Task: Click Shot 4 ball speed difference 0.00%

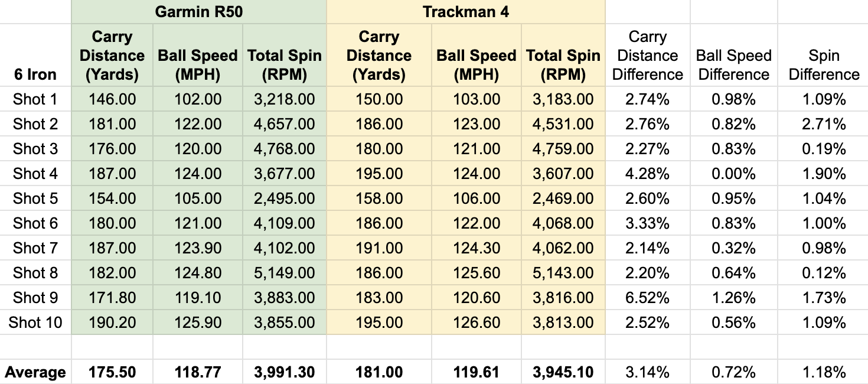Action: tap(733, 174)
